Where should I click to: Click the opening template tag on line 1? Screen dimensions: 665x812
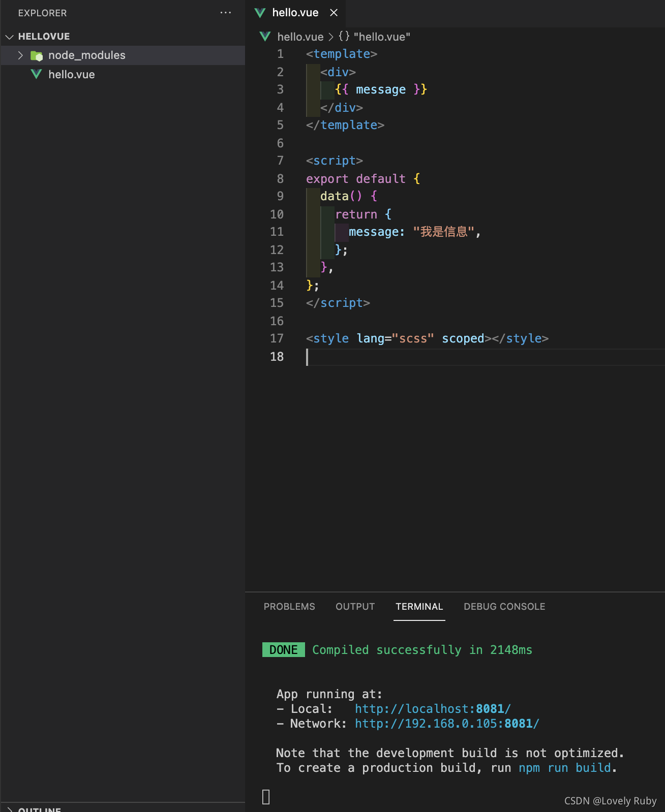342,54
